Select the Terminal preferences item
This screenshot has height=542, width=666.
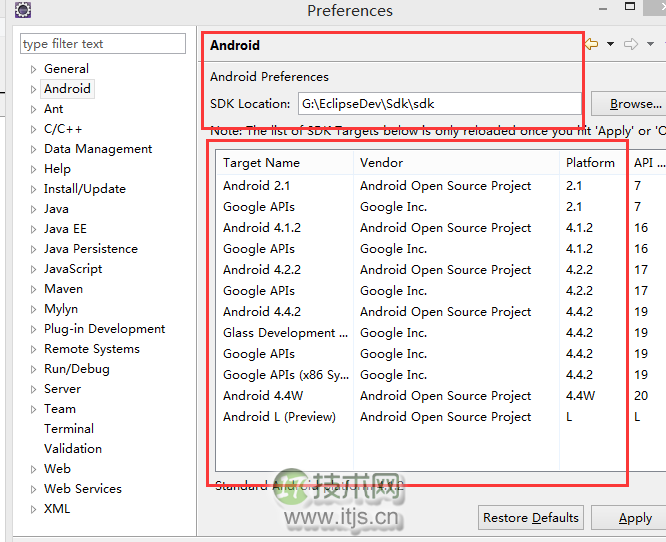69,429
